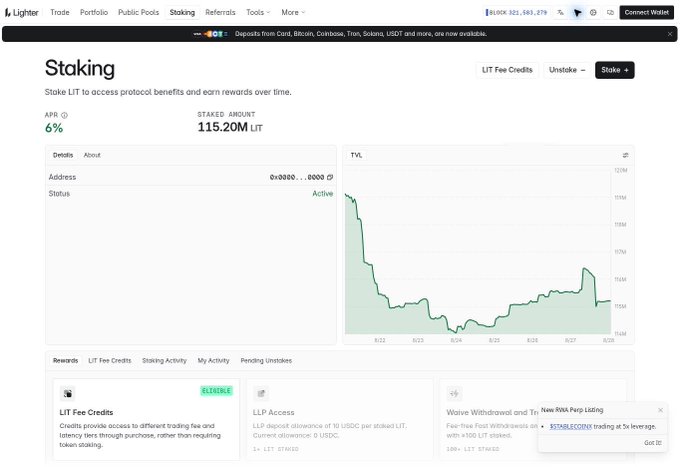This screenshot has width=680, height=467.
Task: Open the My Activity tab
Action: coord(213,360)
